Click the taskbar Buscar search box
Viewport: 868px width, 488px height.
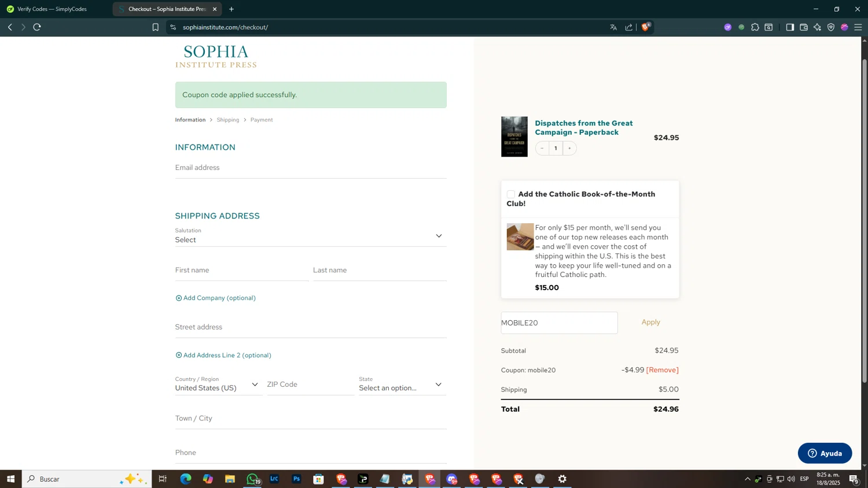[87, 479]
